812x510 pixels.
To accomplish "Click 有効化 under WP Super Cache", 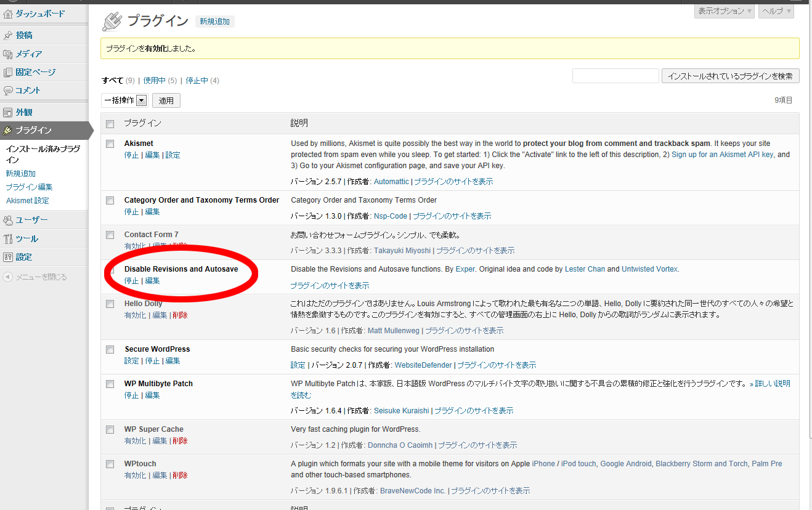I will pos(135,441).
